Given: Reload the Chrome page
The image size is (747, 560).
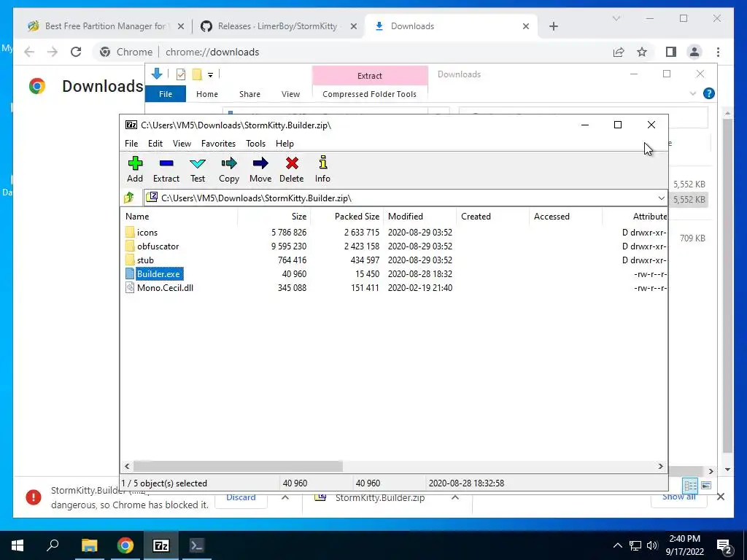Looking at the screenshot, I should (x=76, y=52).
